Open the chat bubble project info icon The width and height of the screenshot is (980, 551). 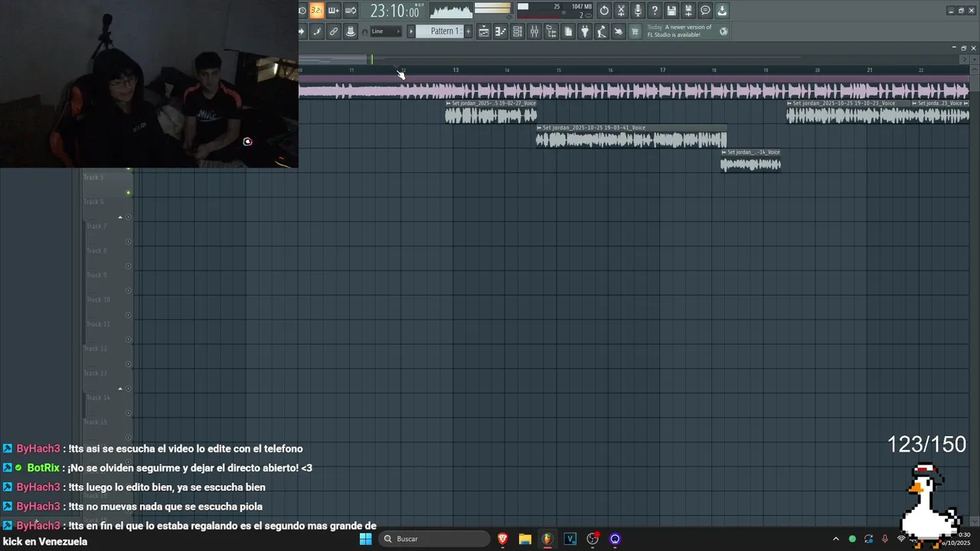tap(705, 11)
